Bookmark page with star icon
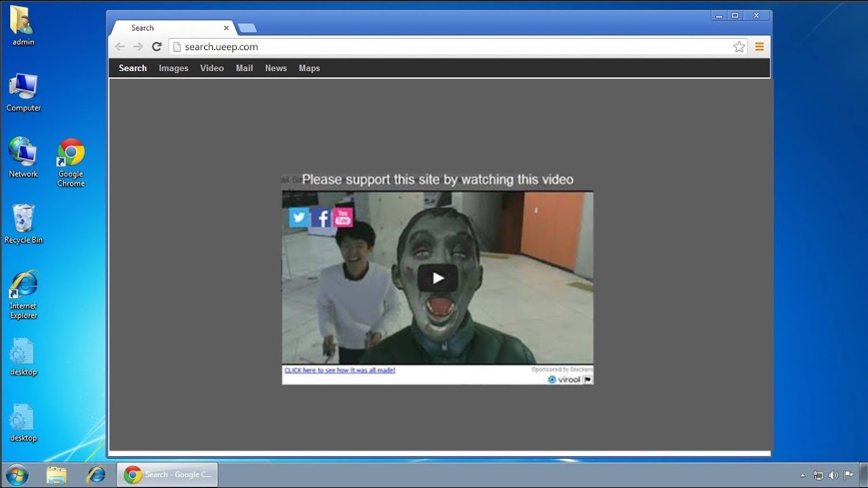868x488 pixels. pos(739,47)
